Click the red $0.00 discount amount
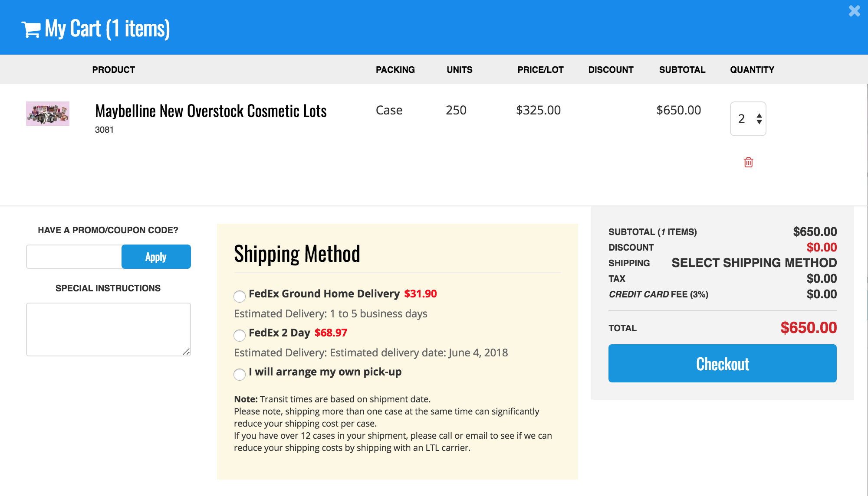Image resolution: width=868 pixels, height=496 pixels. pos(822,247)
